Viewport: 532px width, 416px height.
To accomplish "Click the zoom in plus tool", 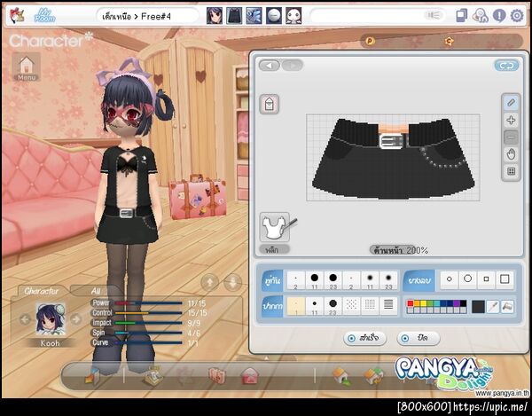I will (511, 120).
